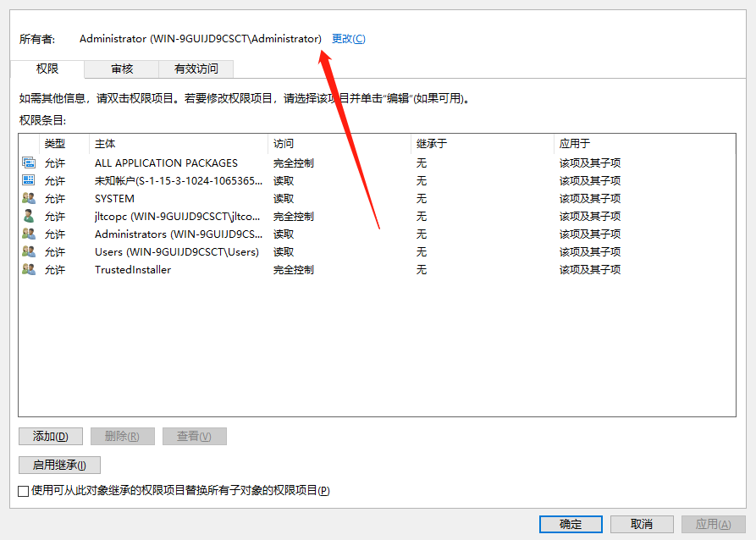Image resolution: width=756 pixels, height=540 pixels.
Task: Click 完全控制 in the TrustedInstaller row
Action: (294, 270)
